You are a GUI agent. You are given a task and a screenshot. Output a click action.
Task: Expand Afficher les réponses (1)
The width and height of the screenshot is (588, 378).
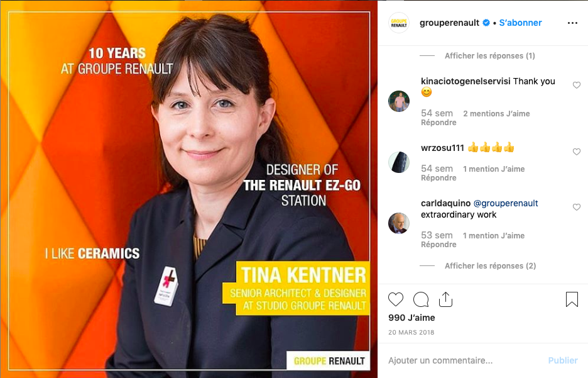pos(490,56)
